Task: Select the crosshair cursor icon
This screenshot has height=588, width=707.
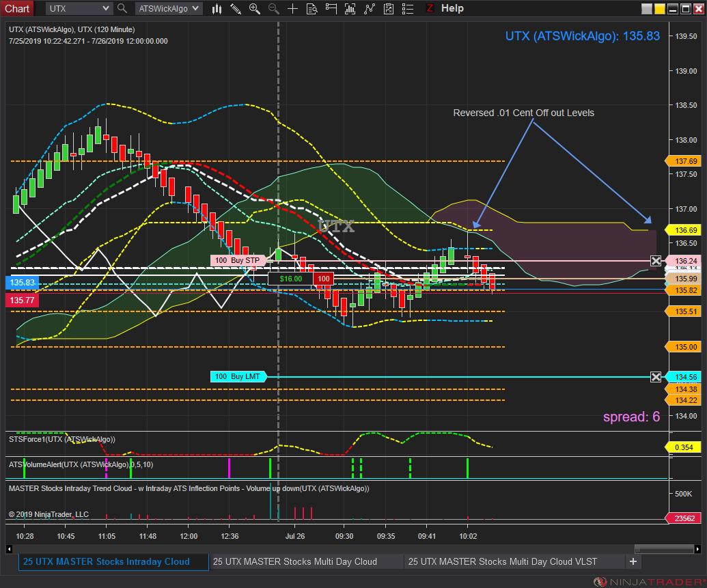Action: [x=292, y=9]
